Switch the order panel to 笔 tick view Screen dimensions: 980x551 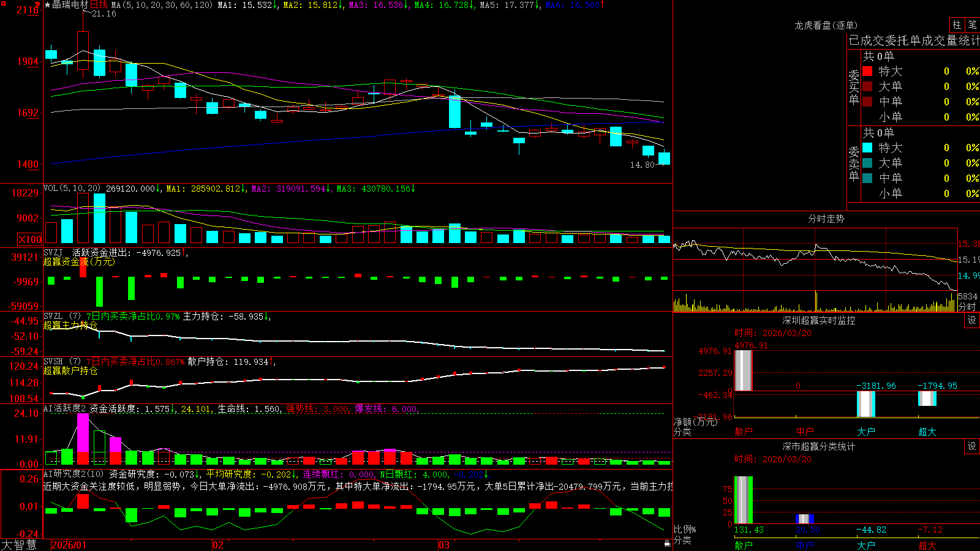972,24
